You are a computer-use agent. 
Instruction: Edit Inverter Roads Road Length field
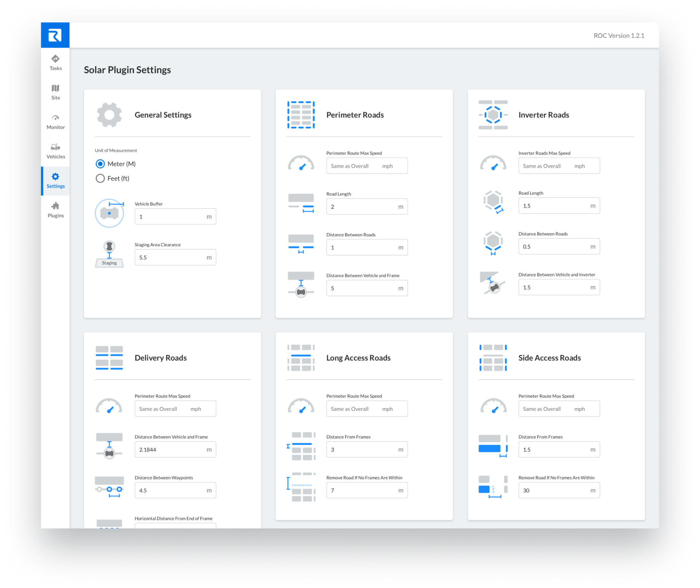(559, 206)
